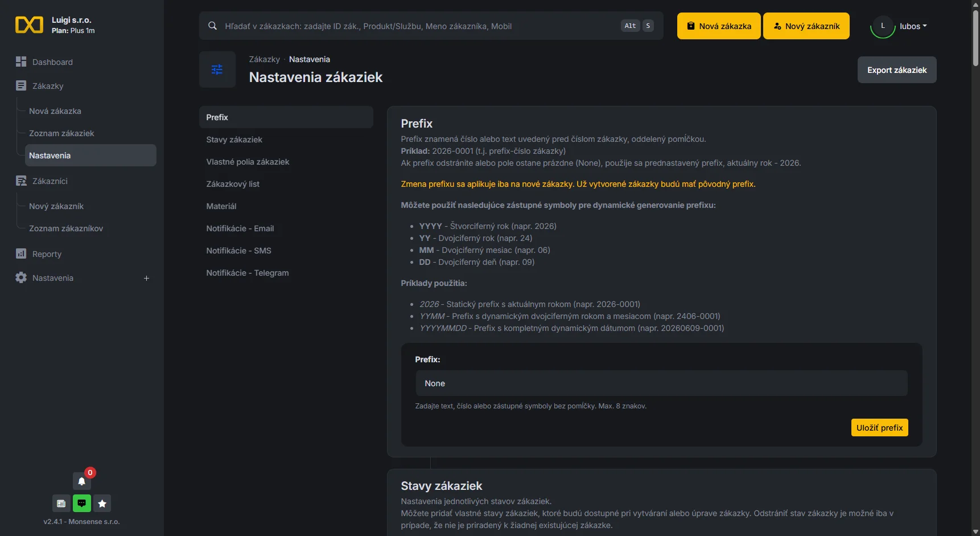The height and width of the screenshot is (536, 980).
Task: Open the newspaper icon in sidebar footer
Action: coord(61,504)
